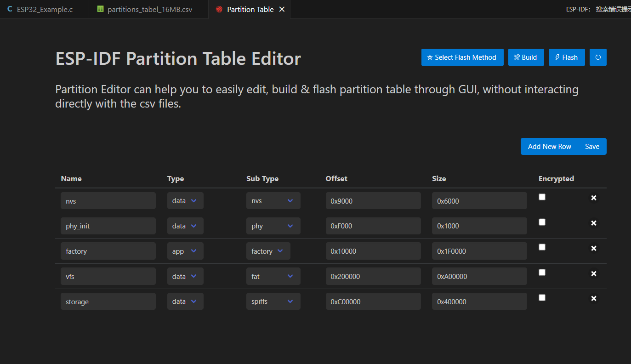Select the Partition Table tab

(x=250, y=9)
